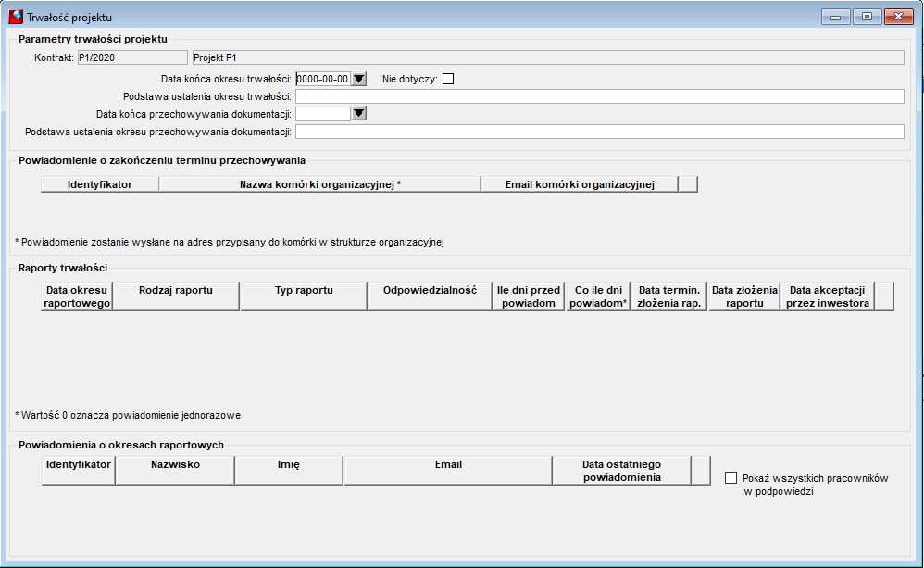Click the 'Nazwisko' column header
The image size is (924, 568).
tap(175, 470)
